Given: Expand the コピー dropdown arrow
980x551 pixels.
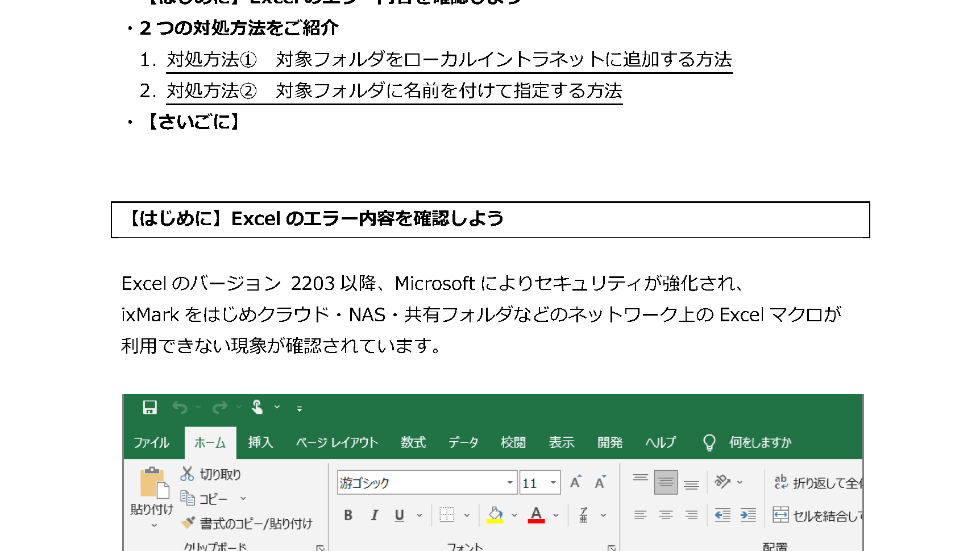Looking at the screenshot, I should [x=243, y=498].
